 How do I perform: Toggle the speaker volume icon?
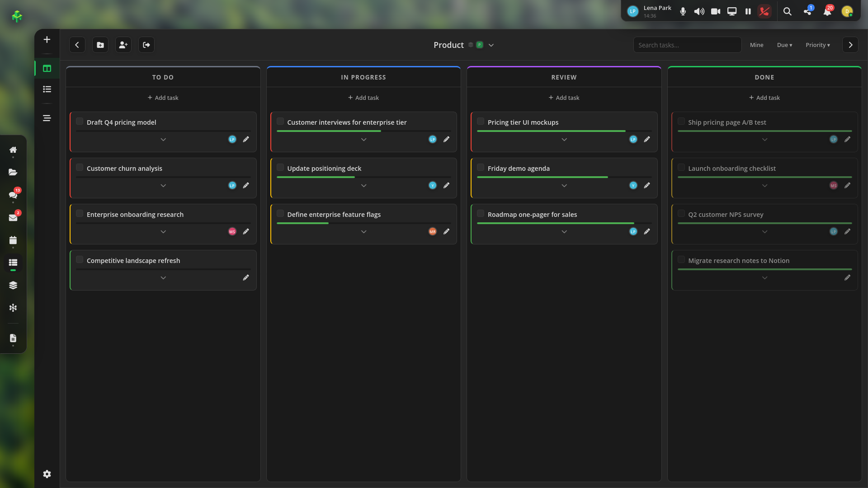[699, 11]
